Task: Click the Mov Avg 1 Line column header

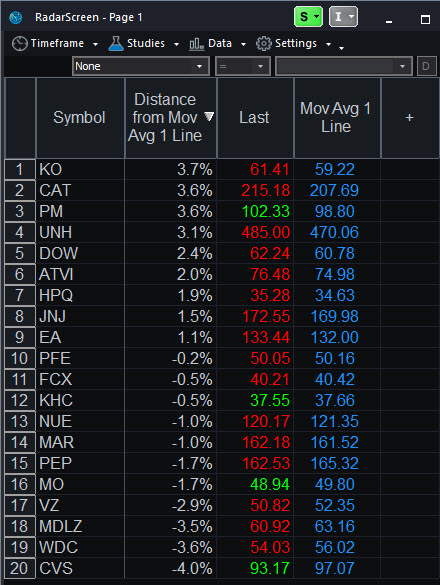Action: (337, 118)
